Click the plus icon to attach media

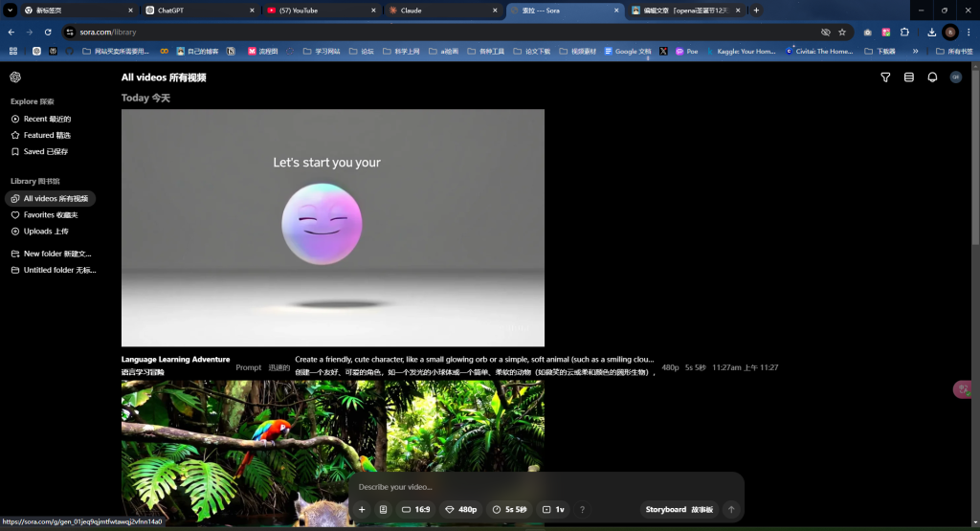pyautogui.click(x=362, y=510)
